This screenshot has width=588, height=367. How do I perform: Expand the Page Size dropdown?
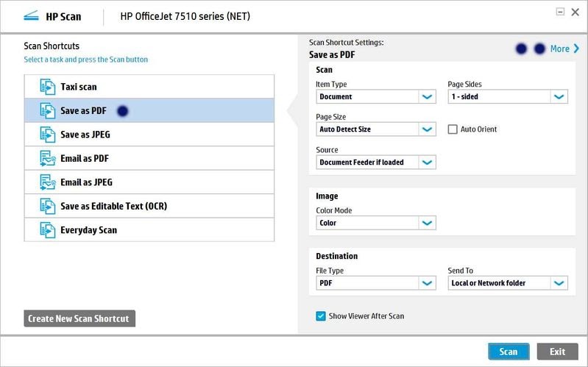pos(376,129)
